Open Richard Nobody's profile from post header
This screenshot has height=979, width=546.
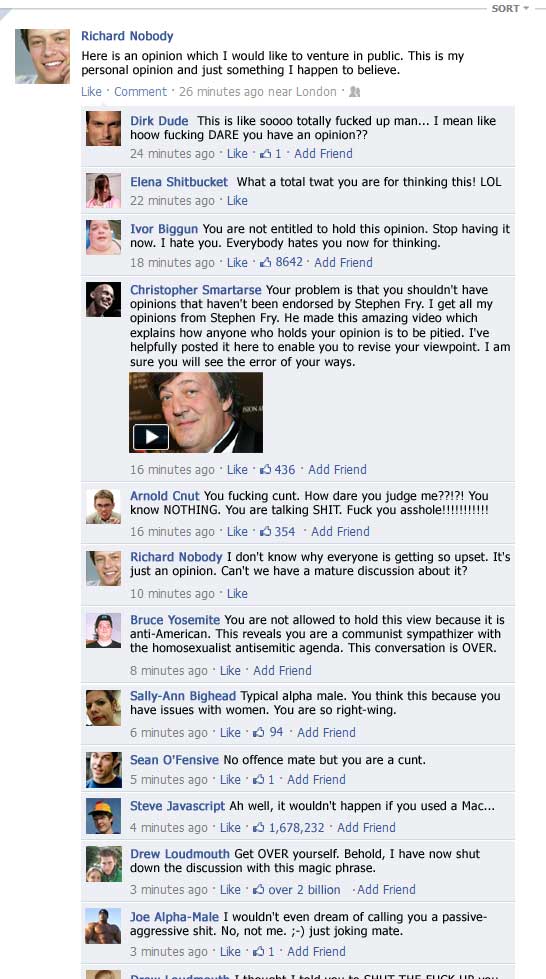coord(127,36)
